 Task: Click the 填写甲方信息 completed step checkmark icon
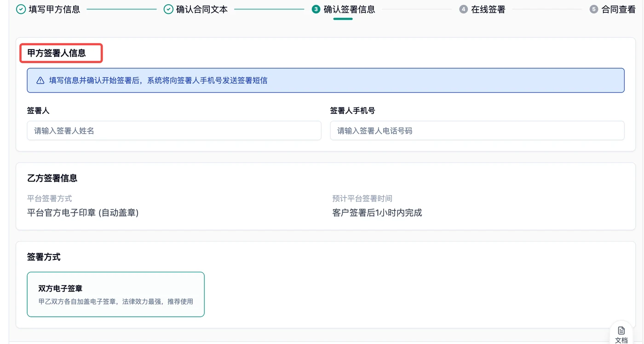[21, 9]
